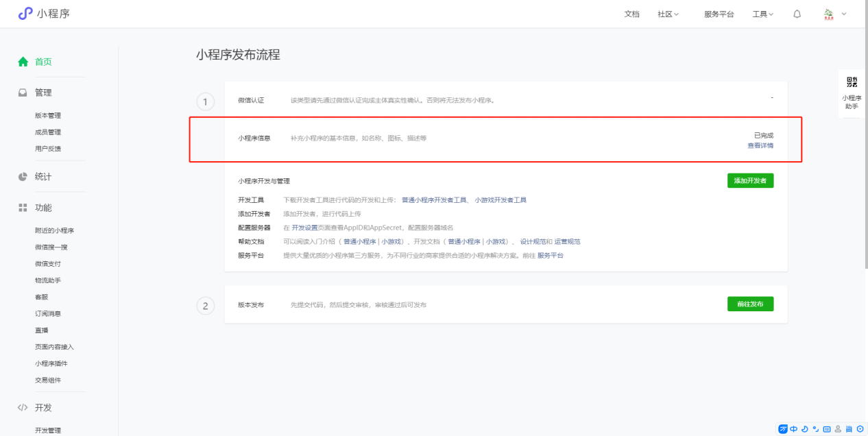
Task: Open the 小程序助手 QR code
Action: (852, 82)
